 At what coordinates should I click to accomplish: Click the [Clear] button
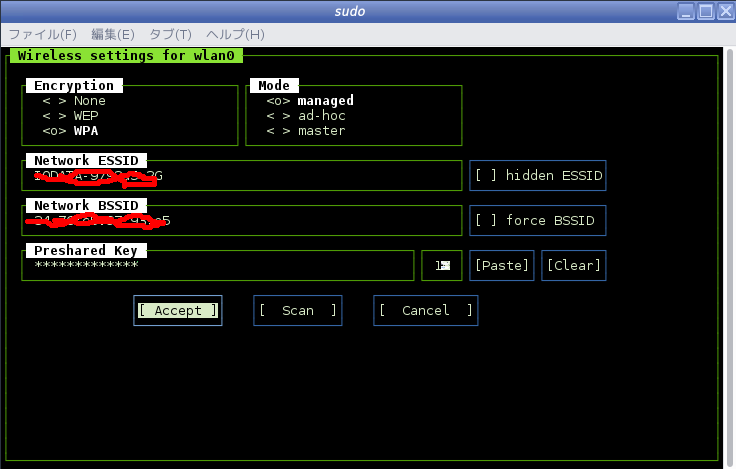click(x=574, y=266)
